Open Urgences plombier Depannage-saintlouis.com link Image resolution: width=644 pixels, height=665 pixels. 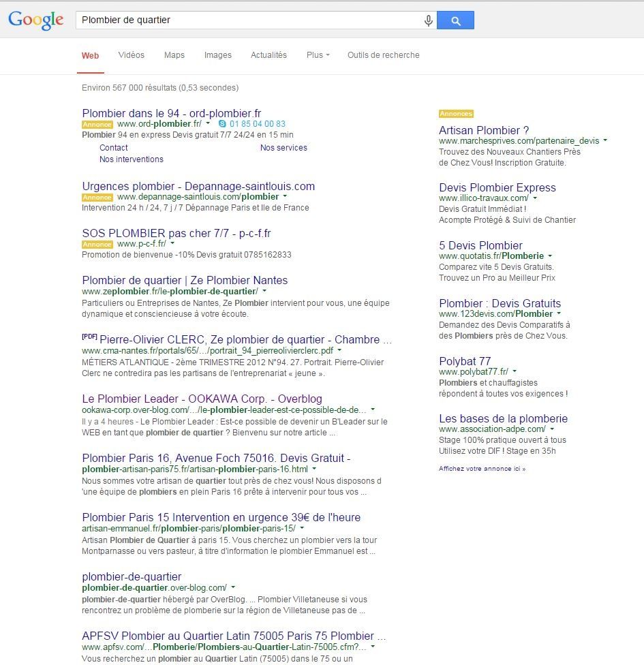pos(198,186)
